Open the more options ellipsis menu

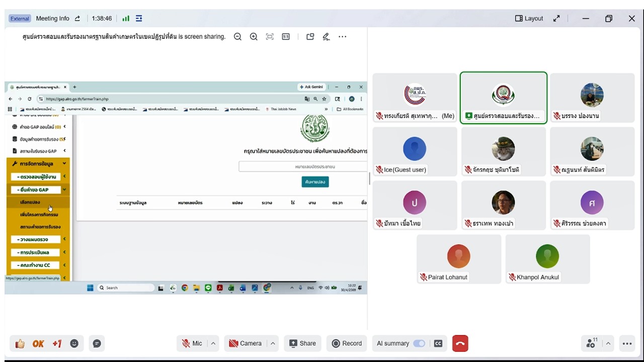(x=627, y=343)
